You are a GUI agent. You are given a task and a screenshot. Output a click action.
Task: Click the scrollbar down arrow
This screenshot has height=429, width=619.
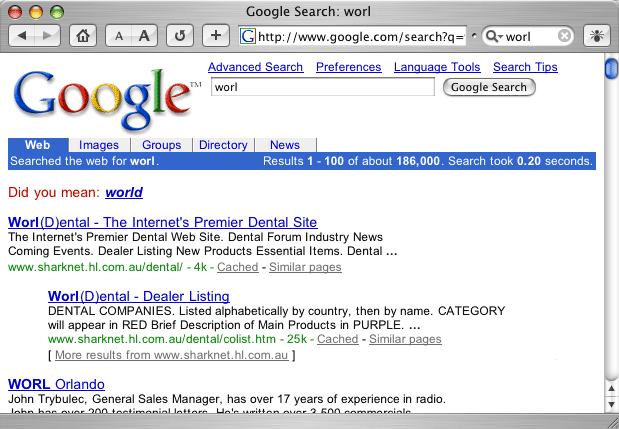[611, 405]
